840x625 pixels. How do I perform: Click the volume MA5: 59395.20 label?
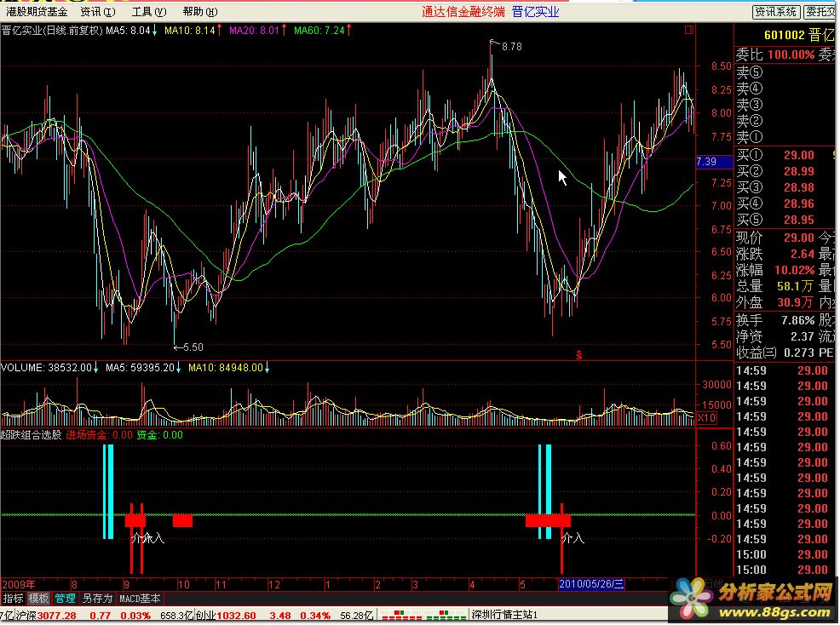(x=142, y=368)
